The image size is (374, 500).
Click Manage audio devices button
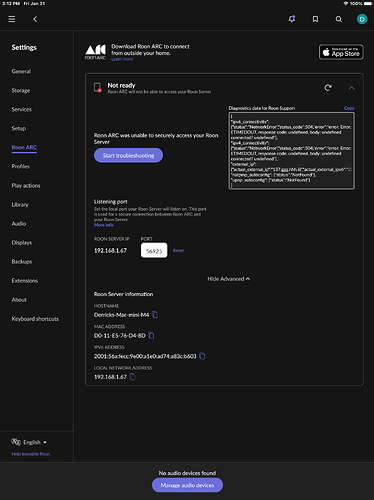(187, 485)
